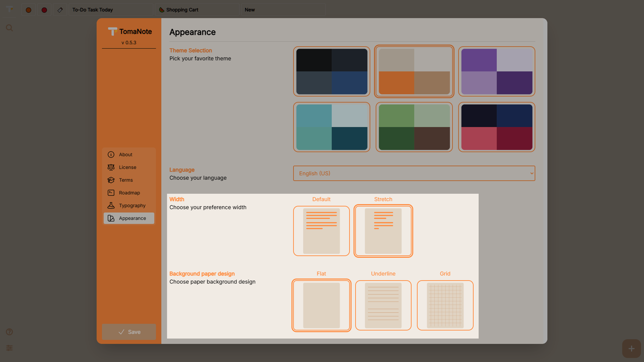Pick the dark black-and-blue theme
This screenshot has width=644, height=362.
(332, 71)
